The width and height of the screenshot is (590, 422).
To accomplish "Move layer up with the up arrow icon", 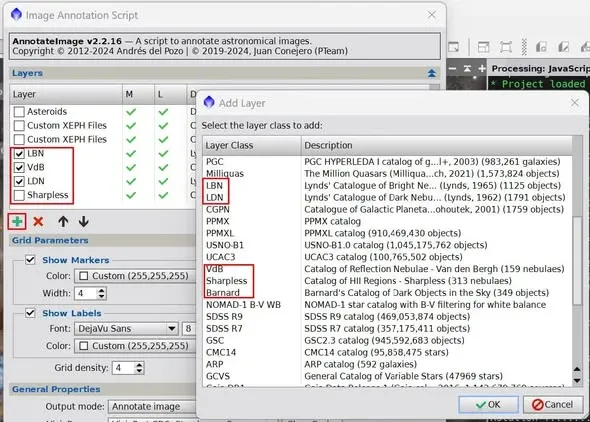I will pyautogui.click(x=63, y=222).
